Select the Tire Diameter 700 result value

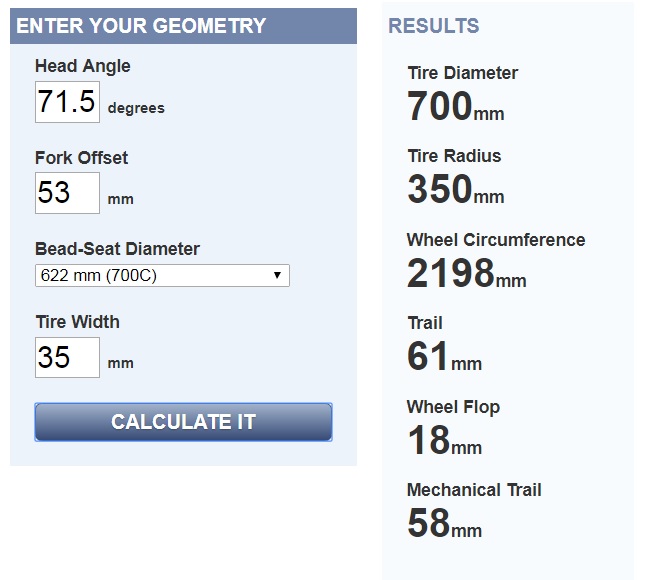pyautogui.click(x=440, y=106)
